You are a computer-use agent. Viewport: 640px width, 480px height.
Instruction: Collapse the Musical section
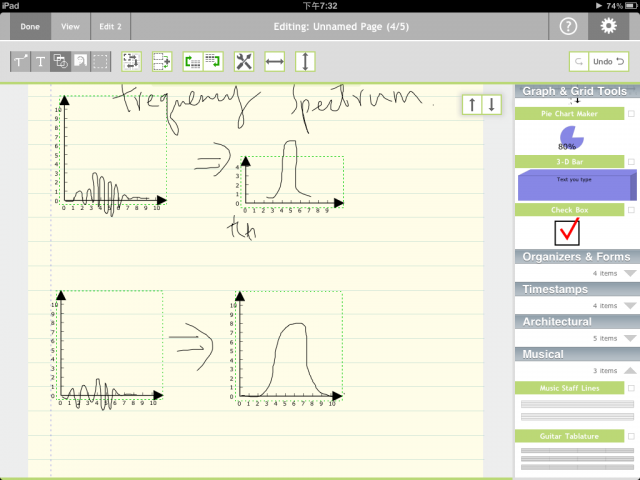coord(630,370)
